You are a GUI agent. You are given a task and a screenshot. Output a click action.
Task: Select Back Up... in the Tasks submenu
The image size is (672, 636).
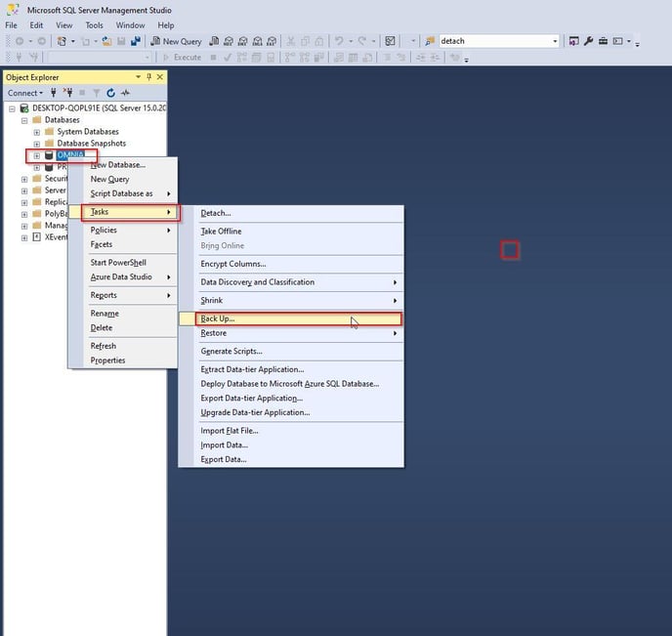291,318
